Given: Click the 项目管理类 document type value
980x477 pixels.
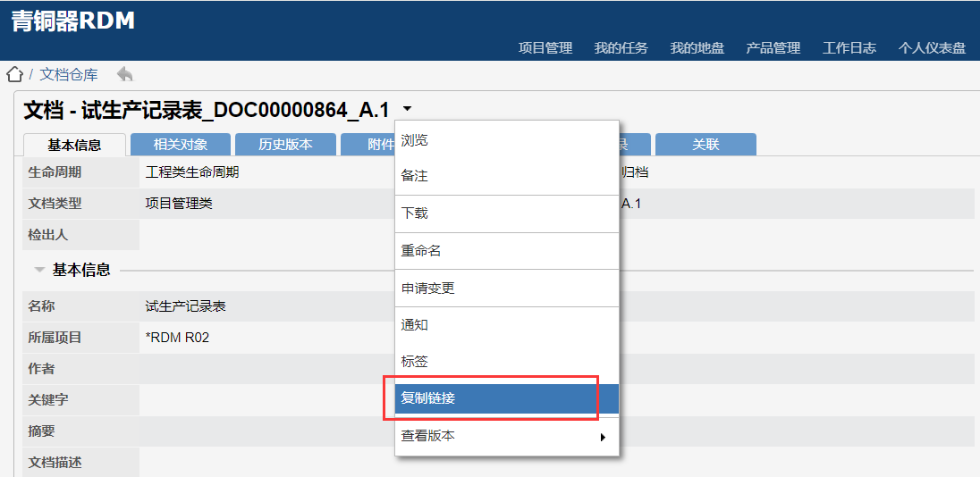Looking at the screenshot, I should pos(179,204).
